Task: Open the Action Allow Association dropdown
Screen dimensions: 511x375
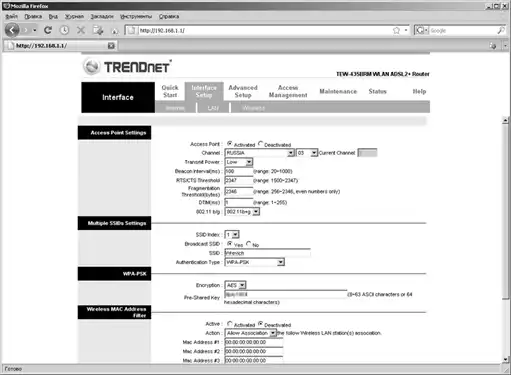Action: (251, 333)
